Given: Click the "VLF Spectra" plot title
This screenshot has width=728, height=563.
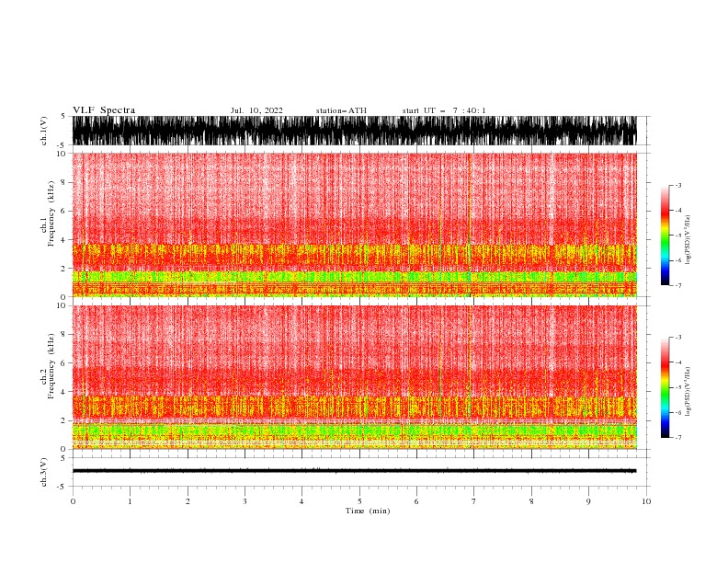Looking at the screenshot, I should pos(104,110).
